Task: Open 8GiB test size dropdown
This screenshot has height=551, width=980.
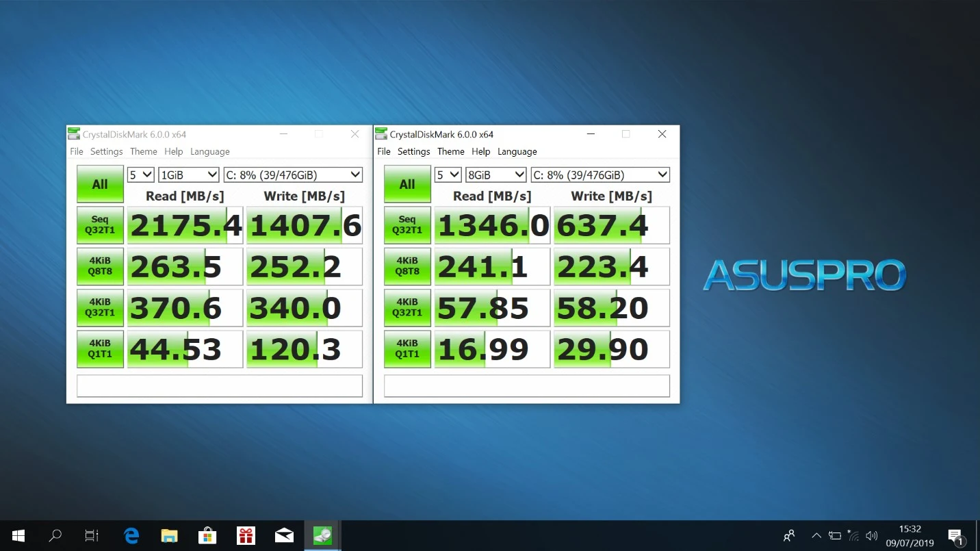Action: click(495, 175)
